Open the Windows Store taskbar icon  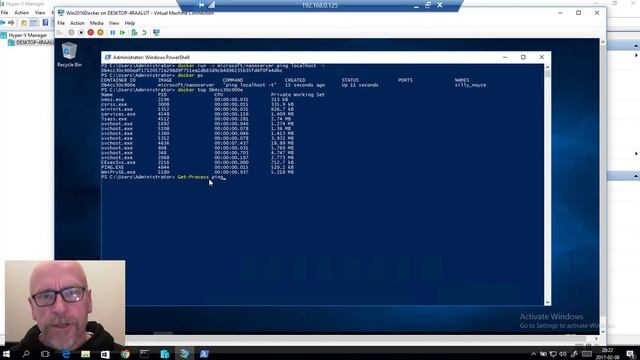(105, 354)
